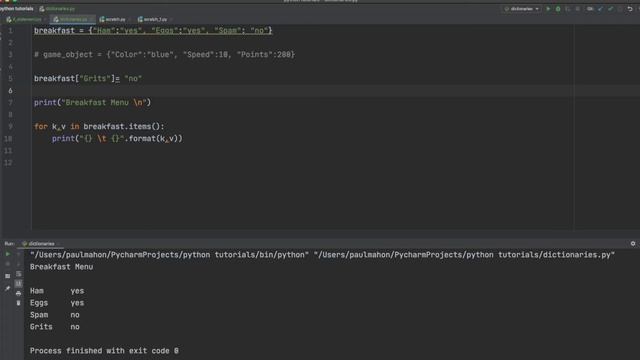Click the Git update project arrow icon
Viewport: 640px width, 360px height.
tap(600, 9)
